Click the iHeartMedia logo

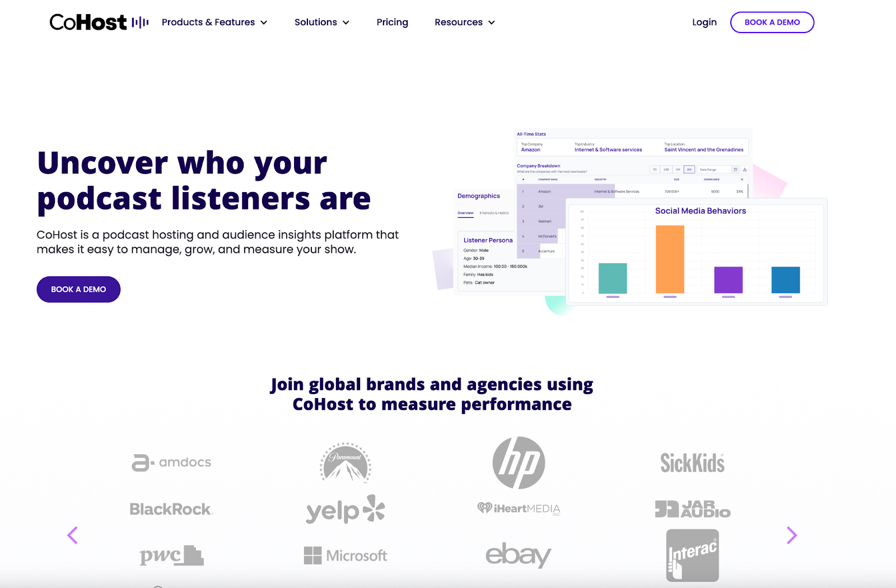point(519,508)
